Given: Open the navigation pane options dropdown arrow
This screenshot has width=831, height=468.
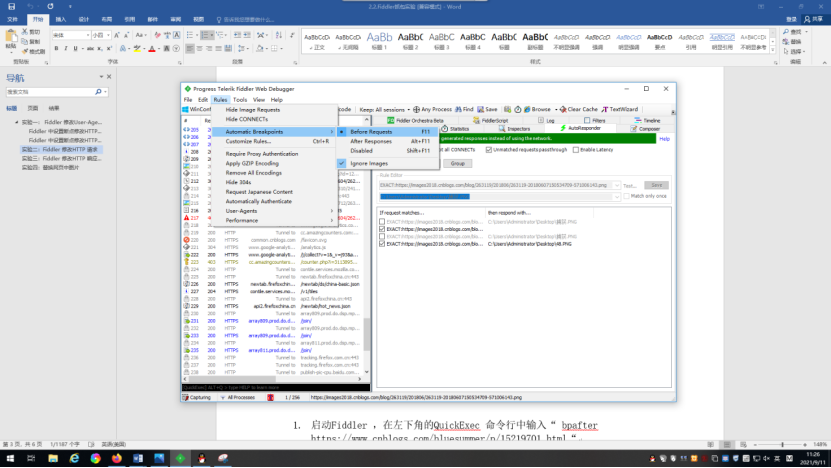Looking at the screenshot, I should point(101,77).
